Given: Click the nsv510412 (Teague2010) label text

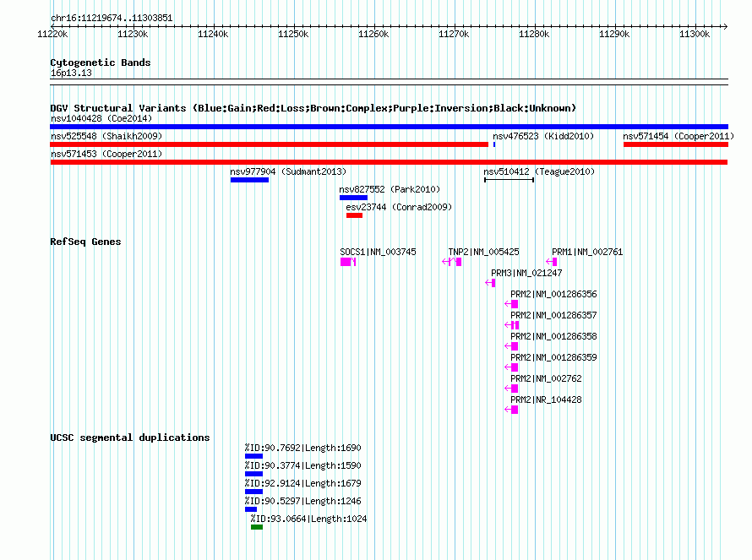Looking at the screenshot, I should pyautogui.click(x=538, y=171).
